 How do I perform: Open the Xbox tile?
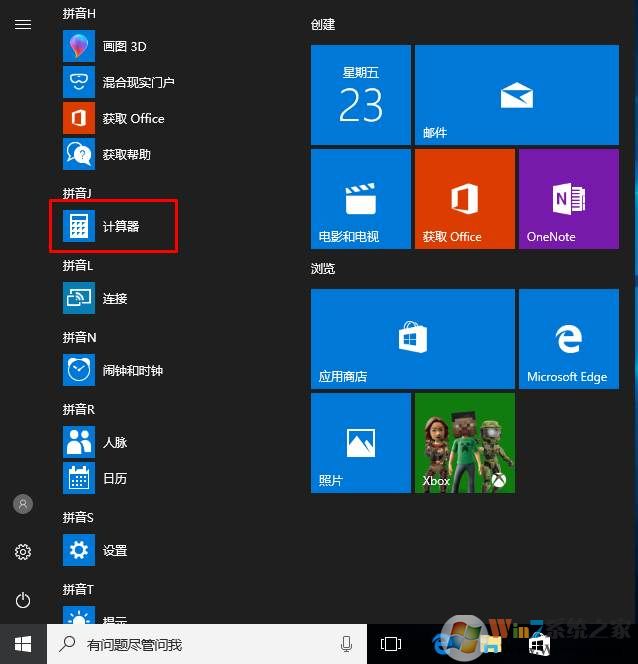(x=465, y=443)
